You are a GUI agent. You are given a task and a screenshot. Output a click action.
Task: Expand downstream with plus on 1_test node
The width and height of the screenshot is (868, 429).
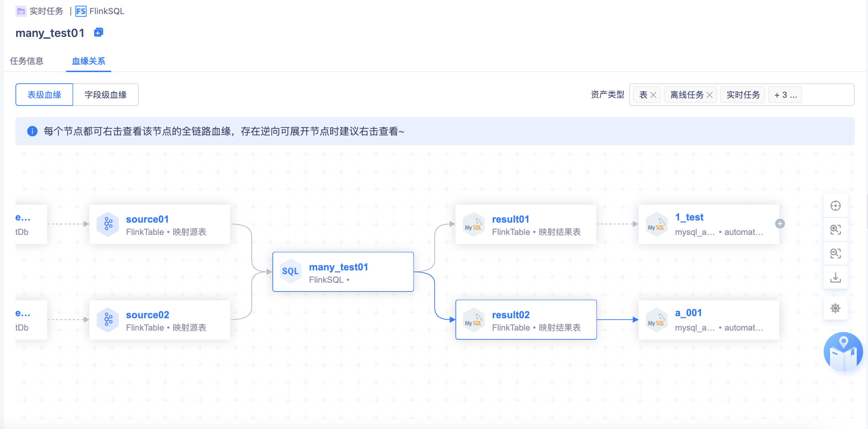pos(780,224)
